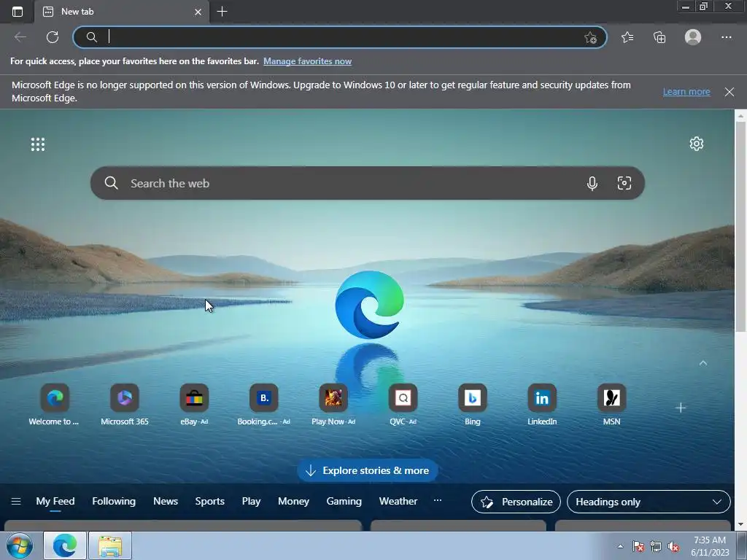This screenshot has width=747, height=560.
Task: Open Manage favorites now link
Action: tap(307, 61)
